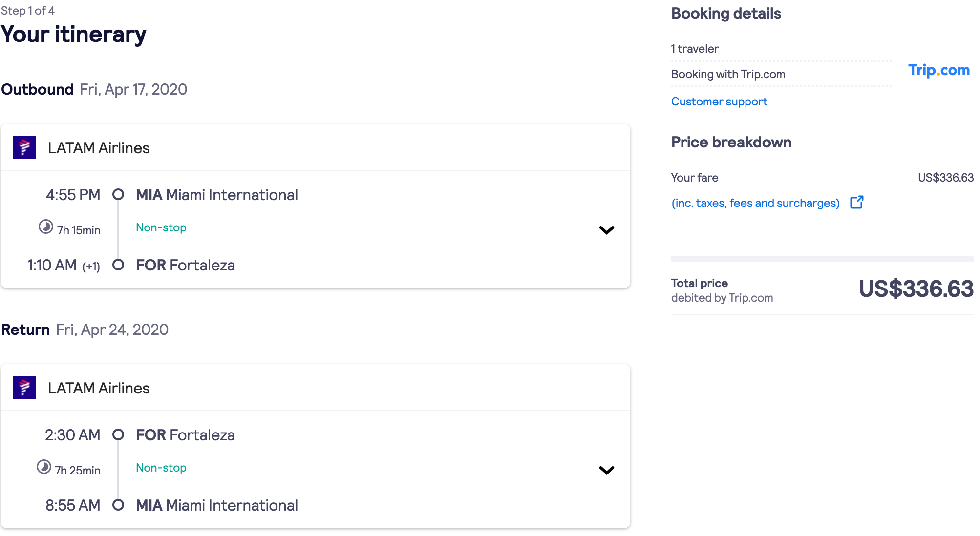
Task: Click the clock icon beside 7h 15min
Action: point(46,227)
